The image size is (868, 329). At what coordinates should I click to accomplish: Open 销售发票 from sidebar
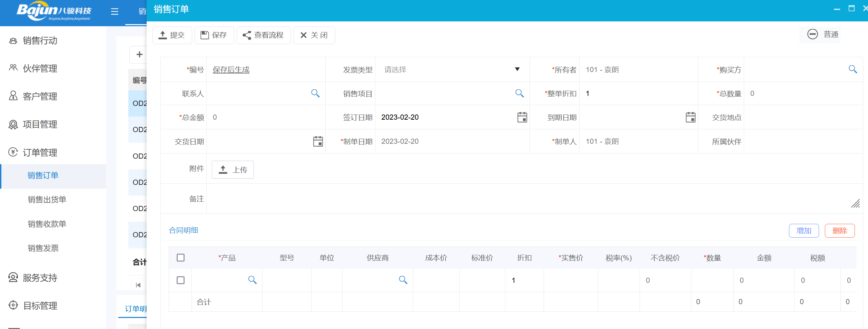coord(43,248)
